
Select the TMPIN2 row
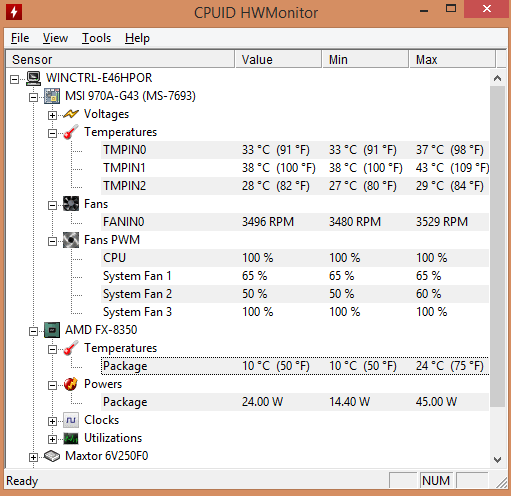(295, 186)
